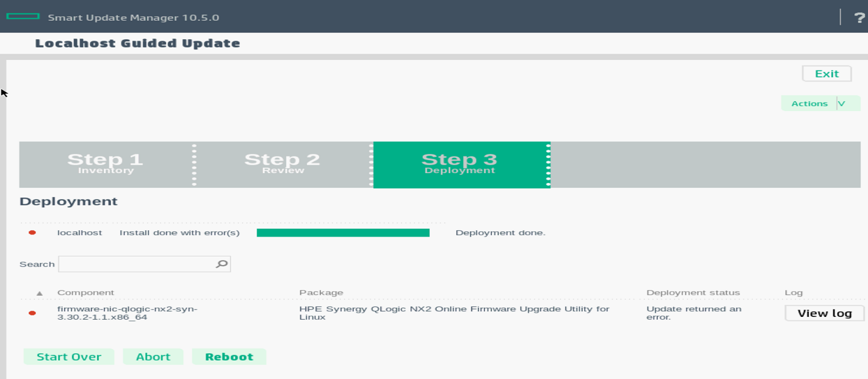Open the Actions dropdown menu
Viewport: 868px width, 379px height.
pyautogui.click(x=809, y=104)
